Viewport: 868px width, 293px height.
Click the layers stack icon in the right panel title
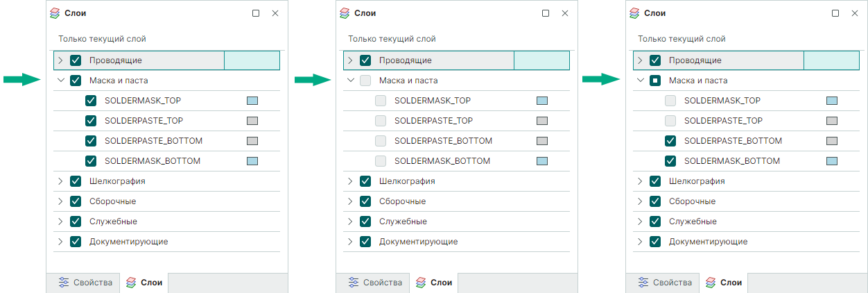[x=635, y=13]
